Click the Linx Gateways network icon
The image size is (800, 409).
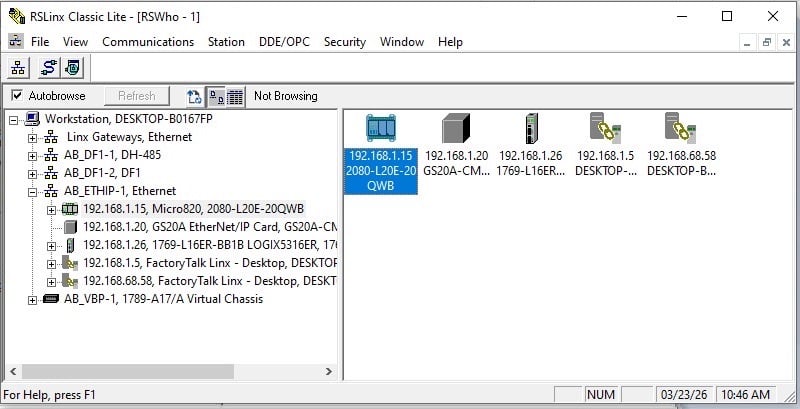coord(51,137)
